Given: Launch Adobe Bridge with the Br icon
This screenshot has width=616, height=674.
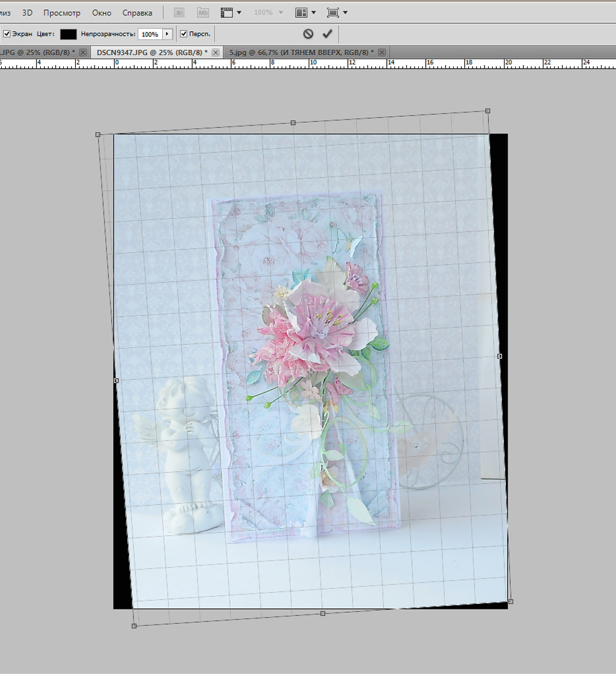Looking at the screenshot, I should pos(180,13).
